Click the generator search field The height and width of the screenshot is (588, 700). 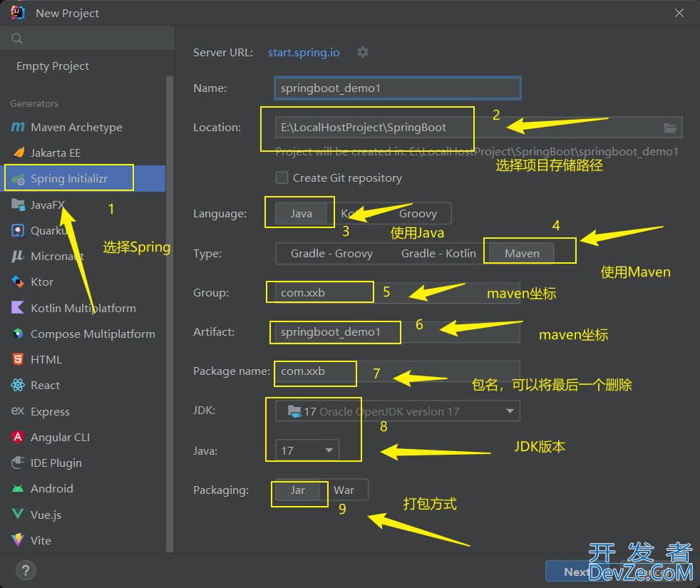pos(88,38)
